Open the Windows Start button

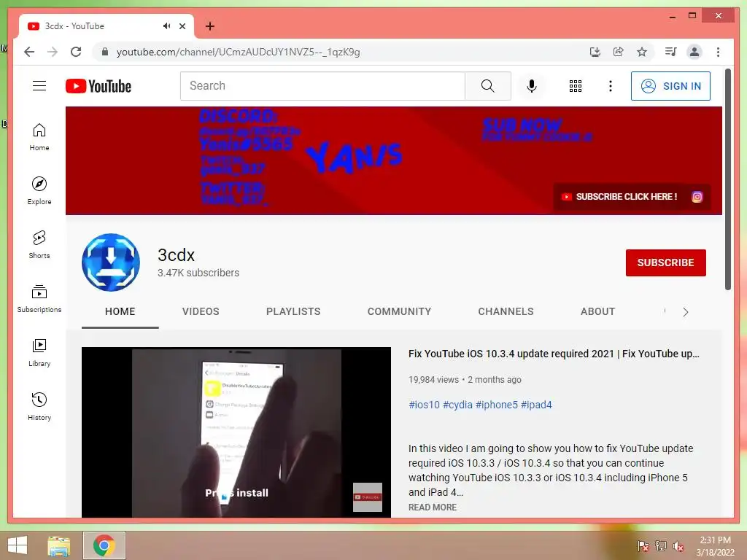coord(18,545)
